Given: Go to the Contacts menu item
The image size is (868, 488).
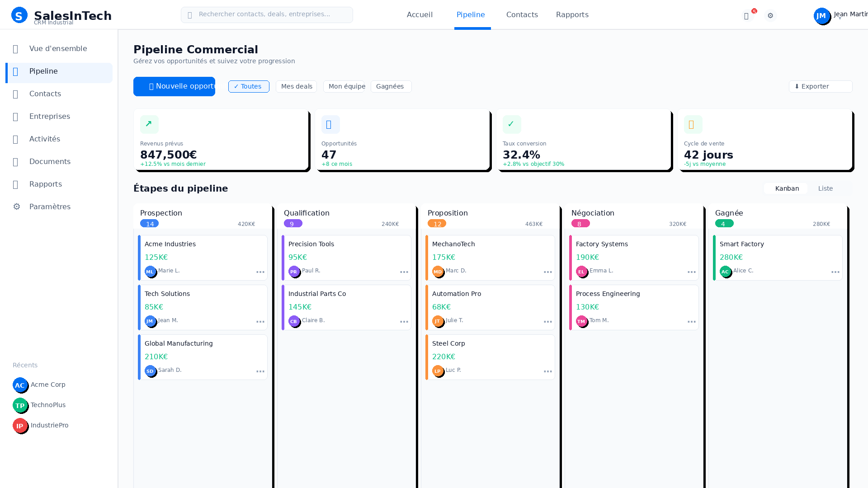Looking at the screenshot, I should pyautogui.click(x=522, y=14).
